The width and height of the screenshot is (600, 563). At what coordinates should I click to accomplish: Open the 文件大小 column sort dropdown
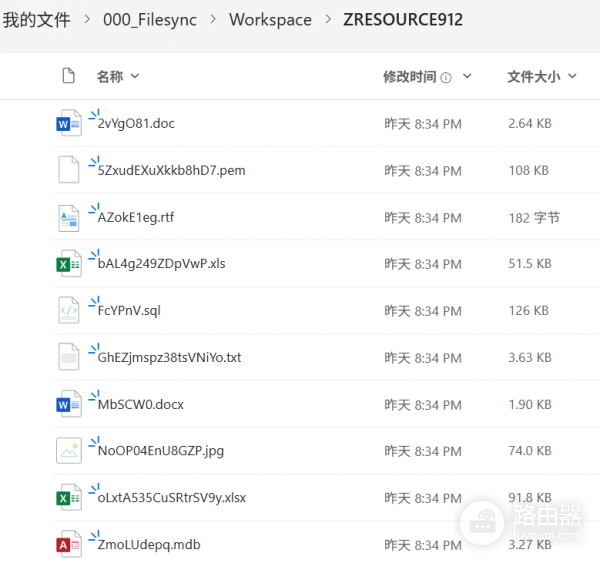click(x=572, y=76)
